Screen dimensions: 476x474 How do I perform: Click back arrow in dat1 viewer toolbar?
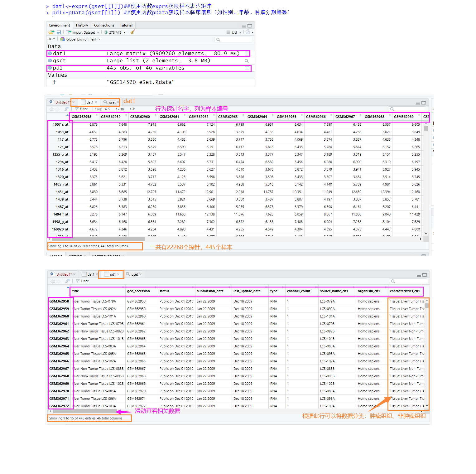pyautogui.click(x=52, y=109)
